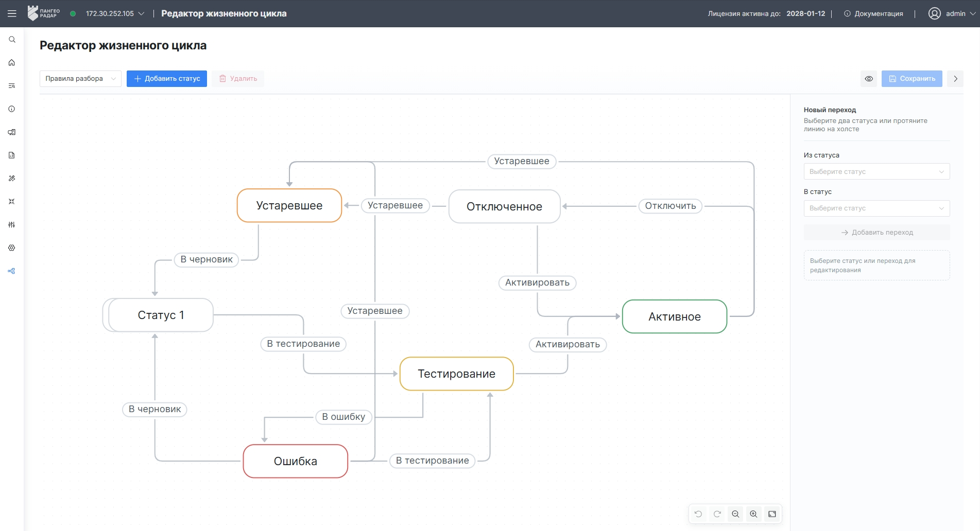The width and height of the screenshot is (980, 531).
Task: Toggle preview mode with the eye icon
Action: pyautogui.click(x=869, y=79)
